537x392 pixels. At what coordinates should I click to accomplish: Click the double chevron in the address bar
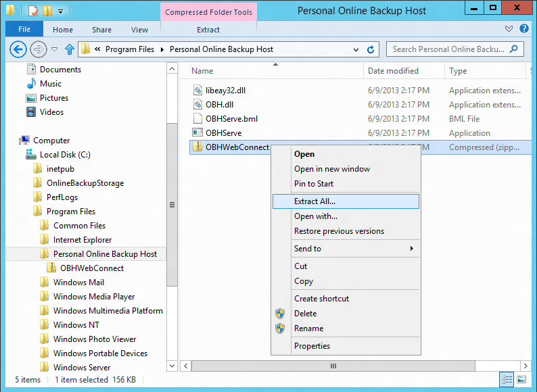pos(97,49)
